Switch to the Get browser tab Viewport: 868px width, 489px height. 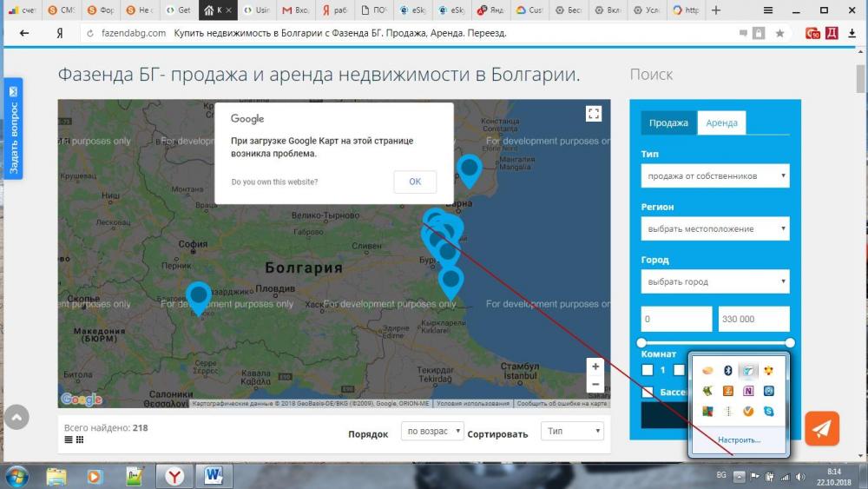click(x=178, y=10)
